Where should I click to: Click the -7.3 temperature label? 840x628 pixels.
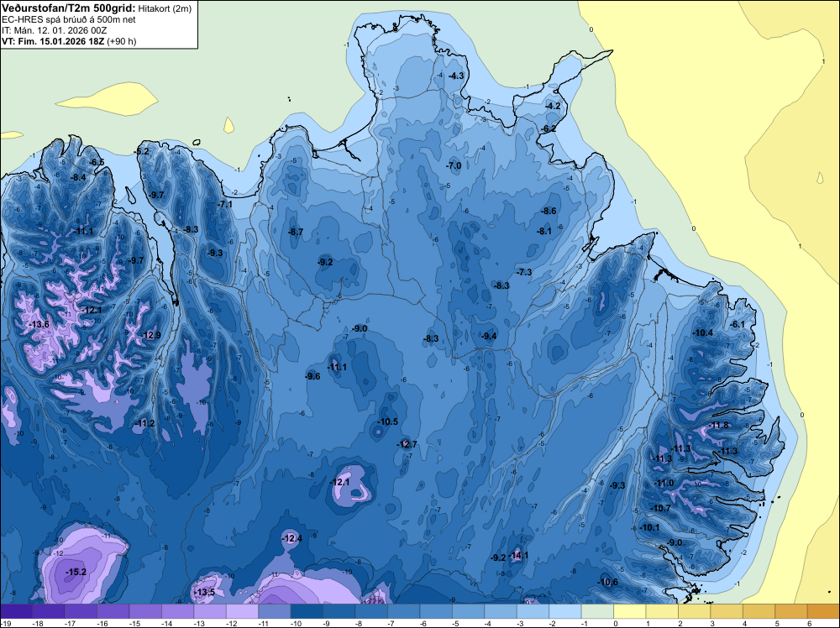[x=524, y=272]
